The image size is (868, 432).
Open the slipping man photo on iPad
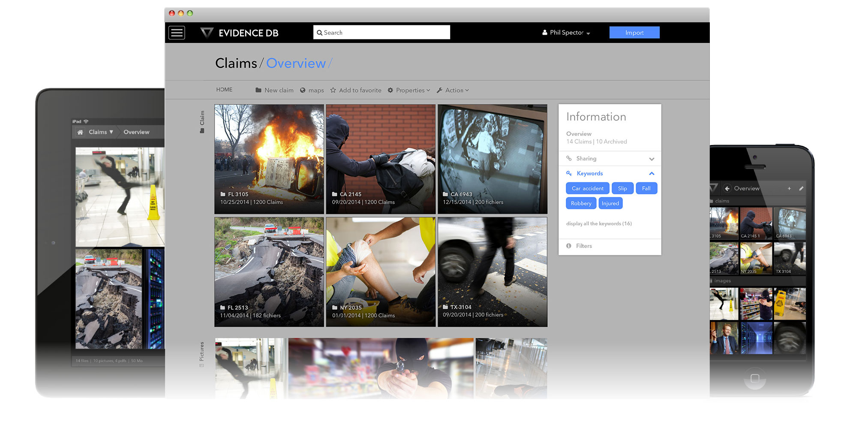point(120,197)
